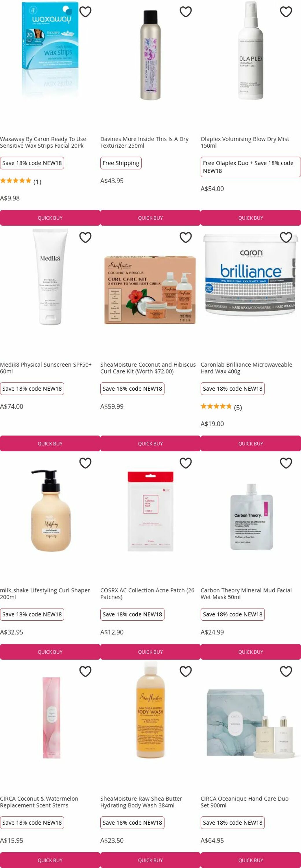The height and width of the screenshot is (868, 301).
Task: Favorite the Davines Dry Texturizer heart icon
Action: pyautogui.click(x=186, y=12)
